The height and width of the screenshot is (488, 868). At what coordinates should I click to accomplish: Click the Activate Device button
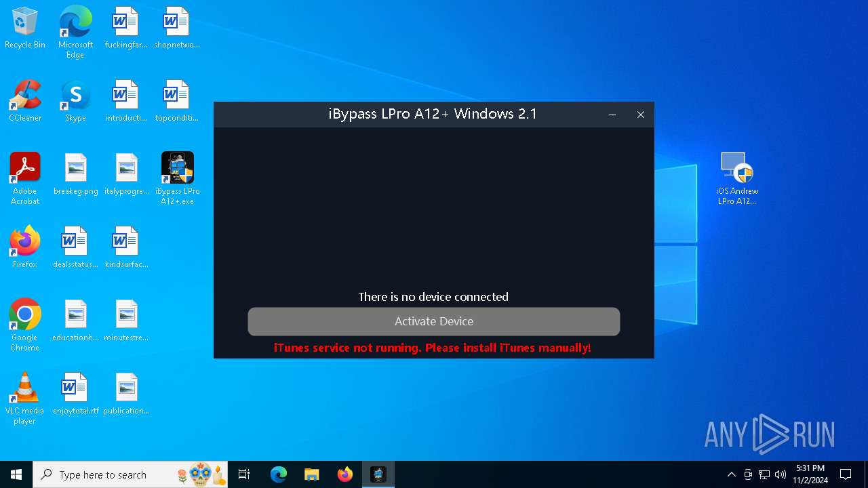[434, 321]
